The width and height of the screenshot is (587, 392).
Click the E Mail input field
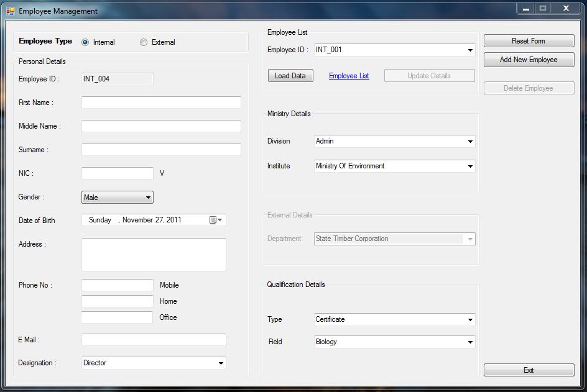154,340
